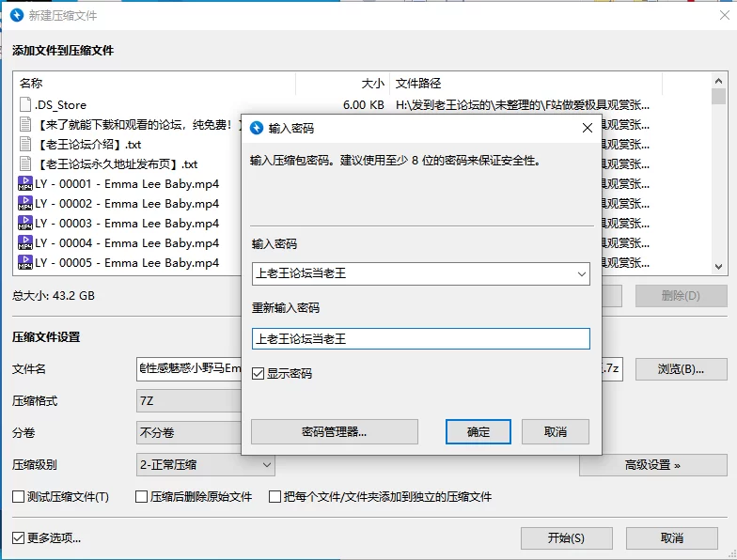Click 浏览(B)... button
This screenshot has width=737, height=560.
pyautogui.click(x=681, y=369)
